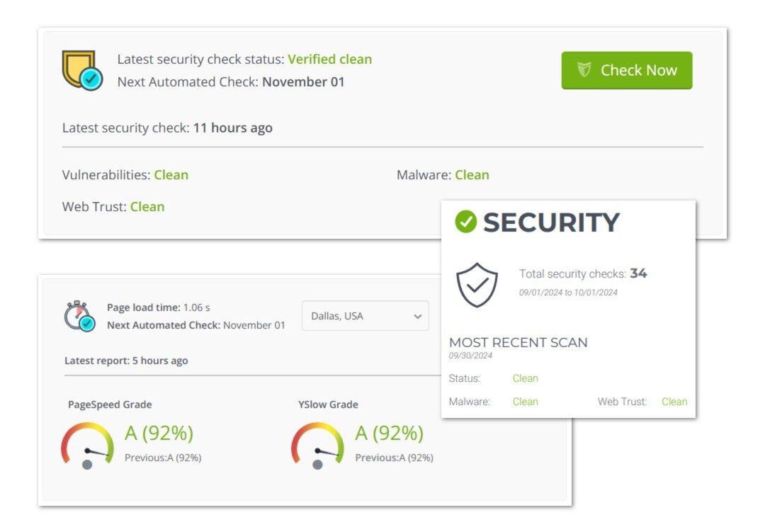Click the PageSpeed A (92%) grade
This screenshot has width=765, height=532.
(x=159, y=433)
